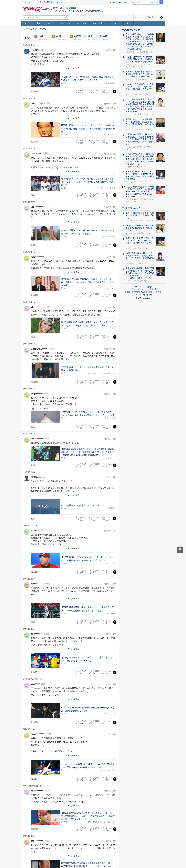
Task: Expand てら絵空's comment with もっと見る
Action: click(73, 68)
